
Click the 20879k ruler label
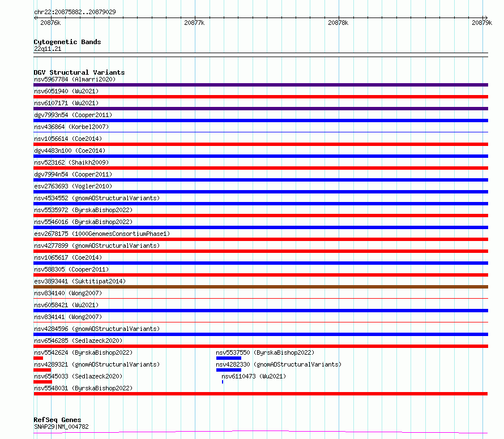482,23
